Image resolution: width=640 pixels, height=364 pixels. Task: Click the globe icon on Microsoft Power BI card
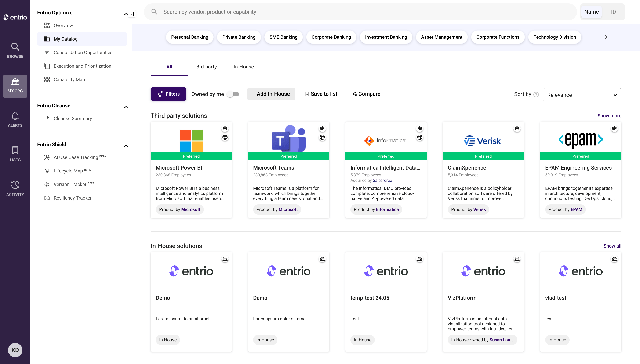[225, 137]
